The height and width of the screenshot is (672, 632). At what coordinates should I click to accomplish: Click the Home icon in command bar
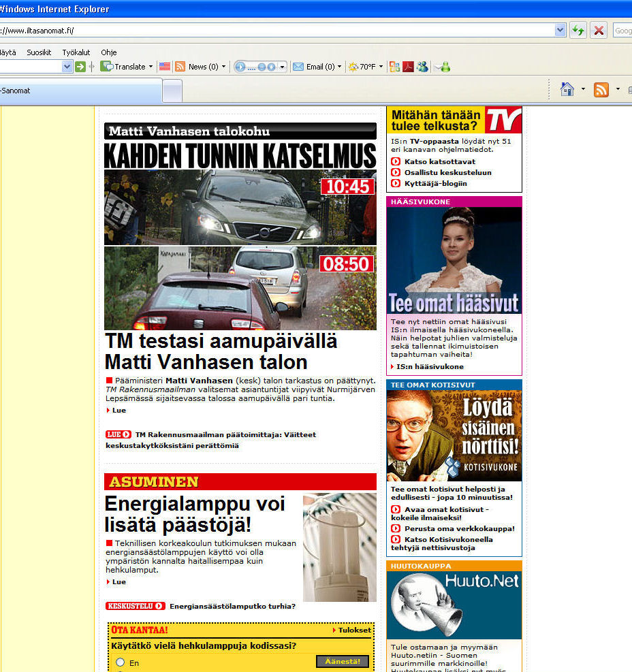[567, 90]
